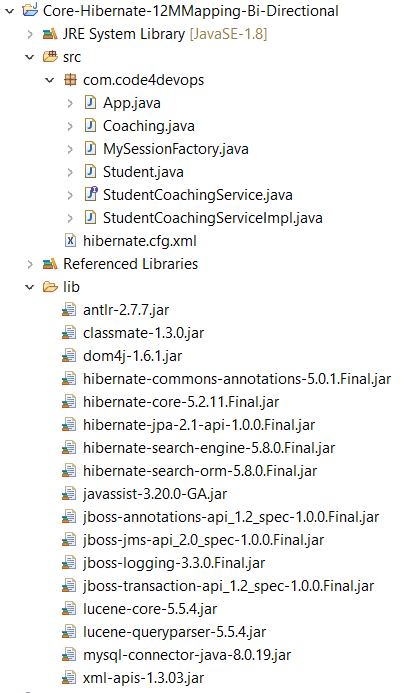
Task: Click the Referenced Libraries icon
Action: click(50, 264)
